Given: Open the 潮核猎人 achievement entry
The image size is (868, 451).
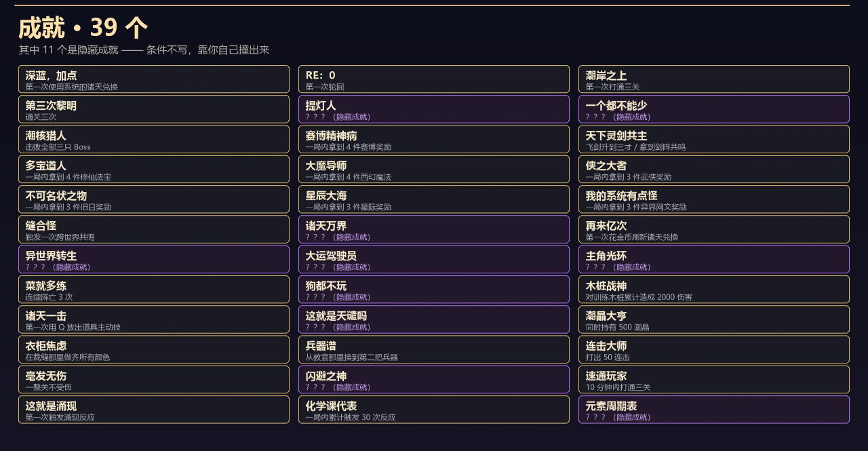Looking at the screenshot, I should coord(154,139).
